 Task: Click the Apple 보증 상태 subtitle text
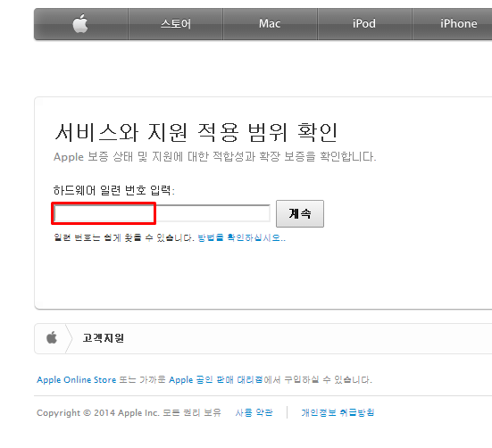coord(215,156)
